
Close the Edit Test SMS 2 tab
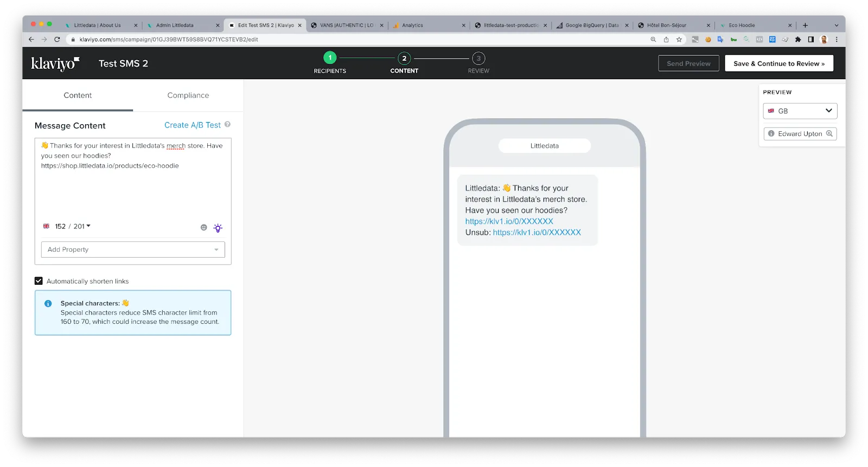(299, 25)
